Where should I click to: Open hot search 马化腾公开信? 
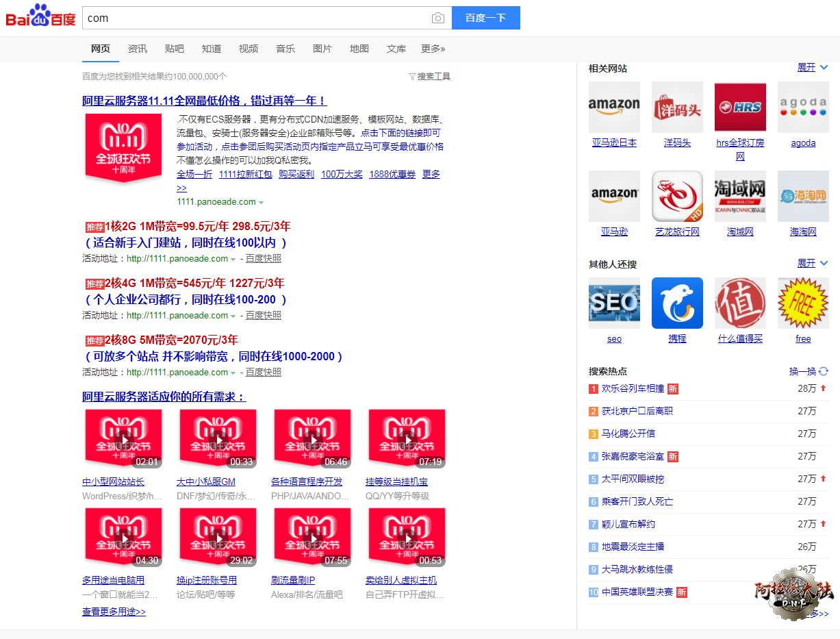coord(628,434)
